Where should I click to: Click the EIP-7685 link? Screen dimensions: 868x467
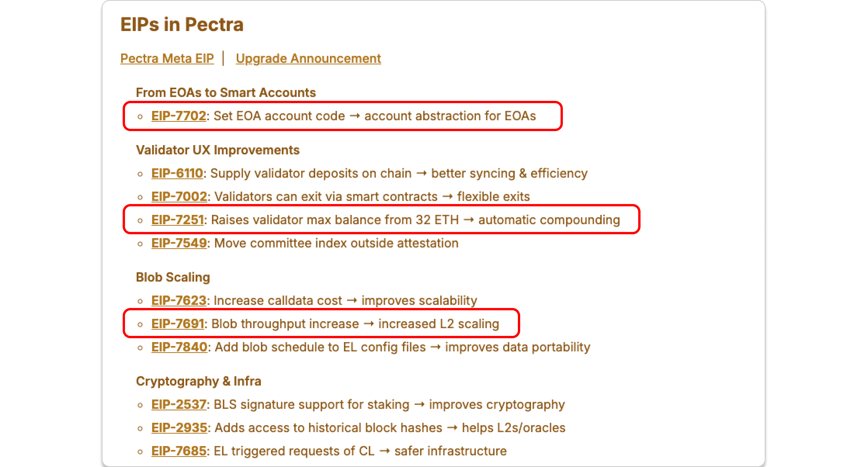coord(179,451)
